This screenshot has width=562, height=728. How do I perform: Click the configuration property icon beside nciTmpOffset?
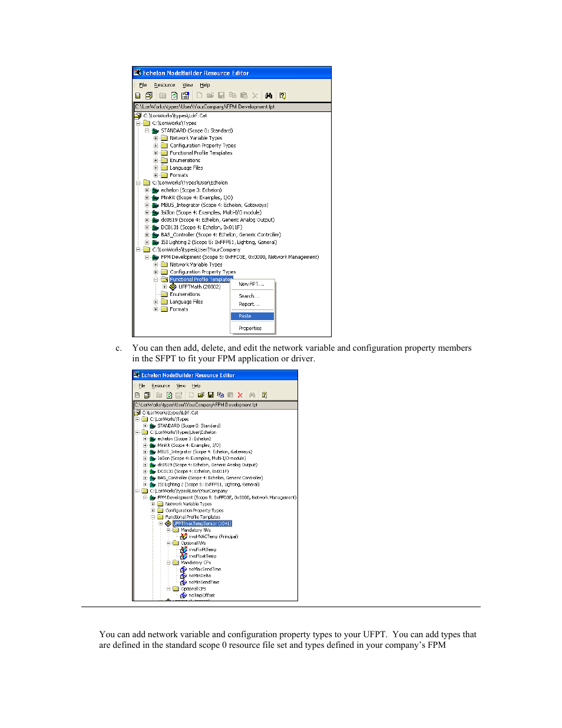point(184,595)
